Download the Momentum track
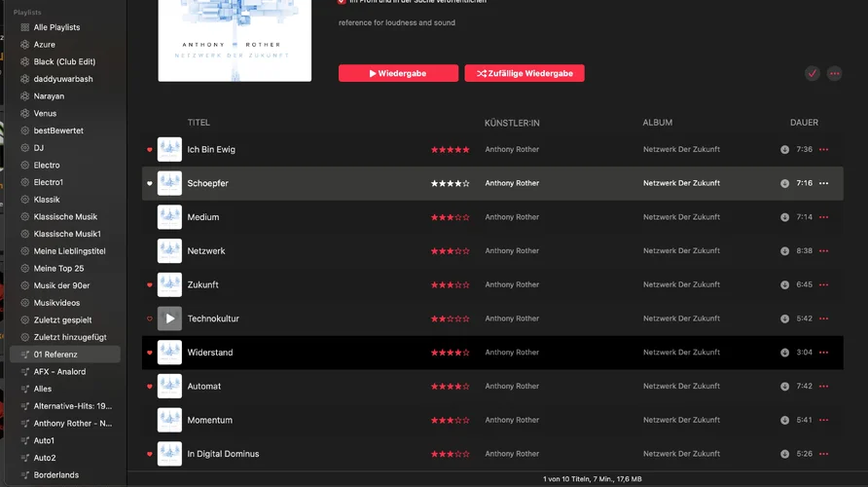This screenshot has height=487, width=868. coord(784,420)
